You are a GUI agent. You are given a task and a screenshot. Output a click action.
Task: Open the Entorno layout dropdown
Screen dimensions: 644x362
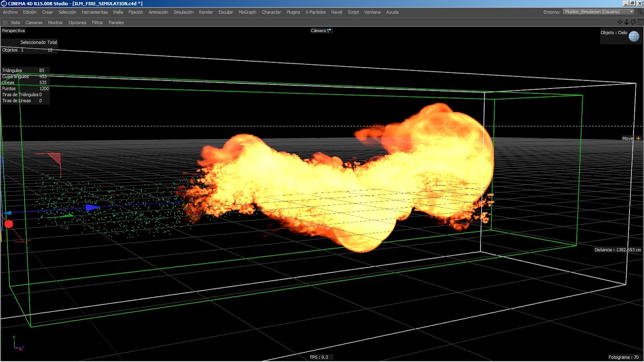coord(598,12)
